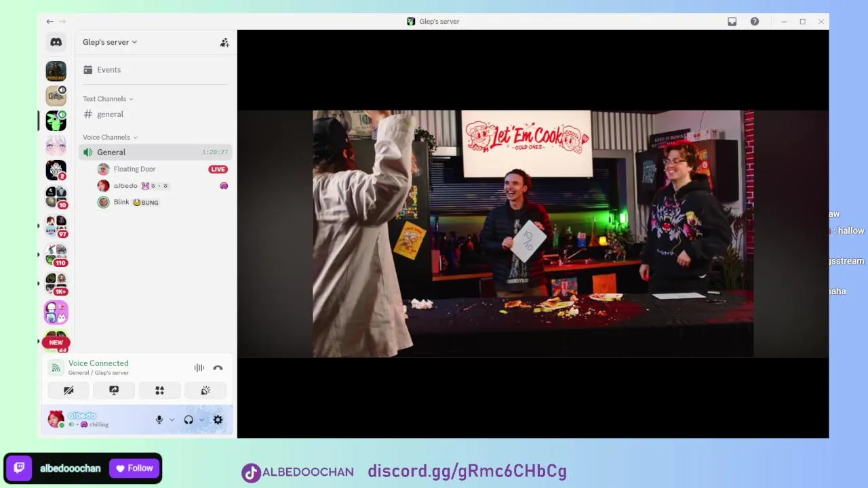
Task: Jump to NEW unread mentions indicator
Action: [x=56, y=342]
